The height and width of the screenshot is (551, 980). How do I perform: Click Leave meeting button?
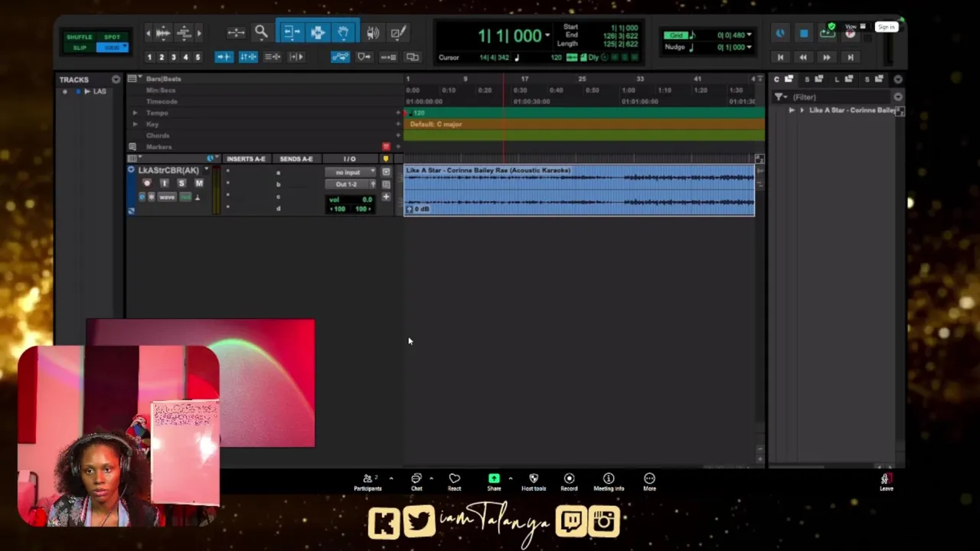point(886,482)
